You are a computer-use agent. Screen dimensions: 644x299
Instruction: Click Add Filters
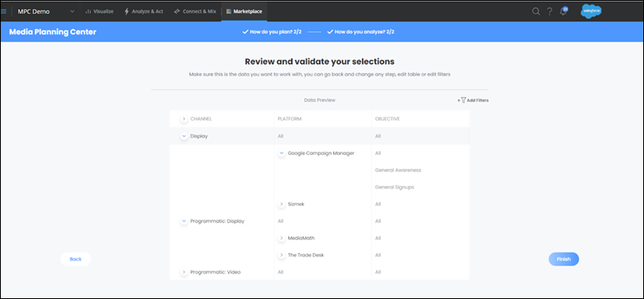tap(473, 100)
